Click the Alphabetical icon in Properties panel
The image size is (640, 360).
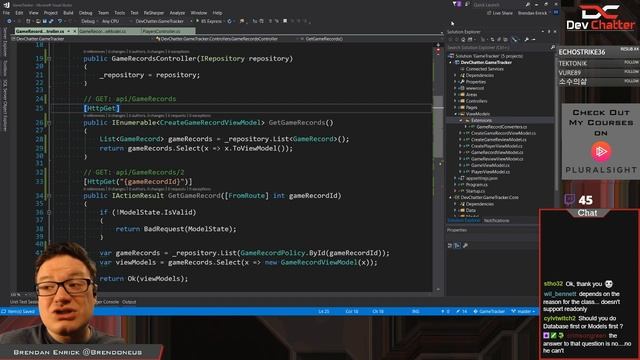[457, 245]
